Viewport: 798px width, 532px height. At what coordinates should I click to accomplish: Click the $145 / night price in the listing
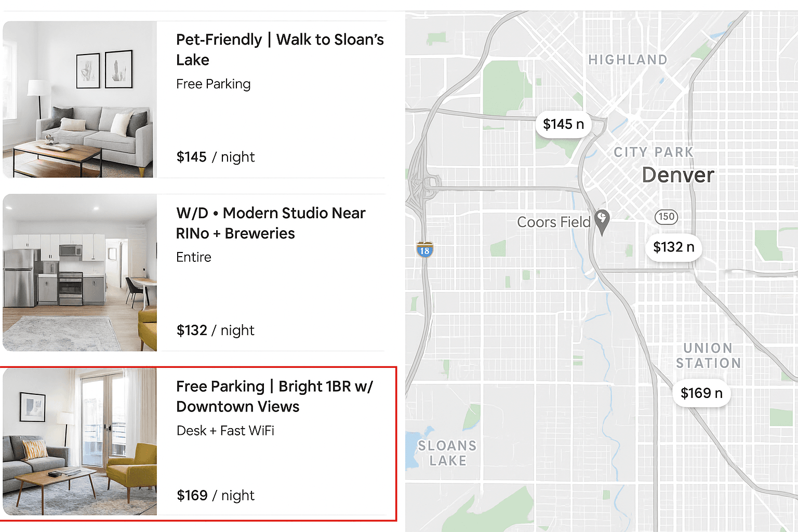coord(215,157)
